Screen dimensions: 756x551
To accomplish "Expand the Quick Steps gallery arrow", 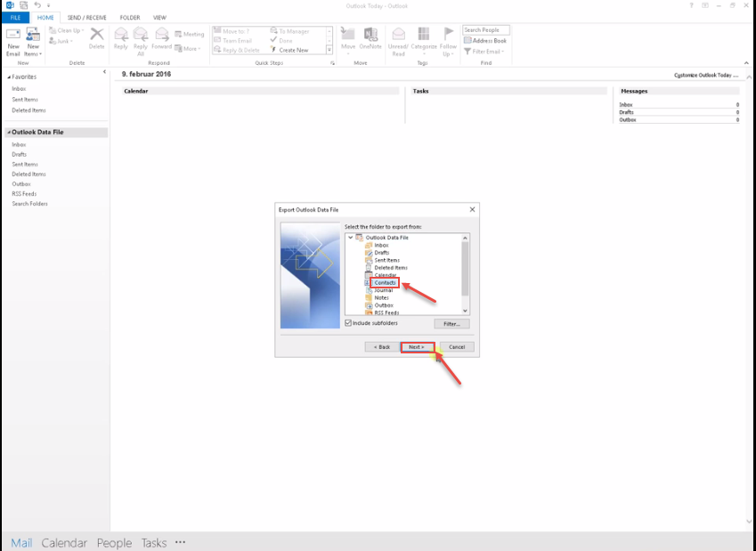I will (329, 51).
